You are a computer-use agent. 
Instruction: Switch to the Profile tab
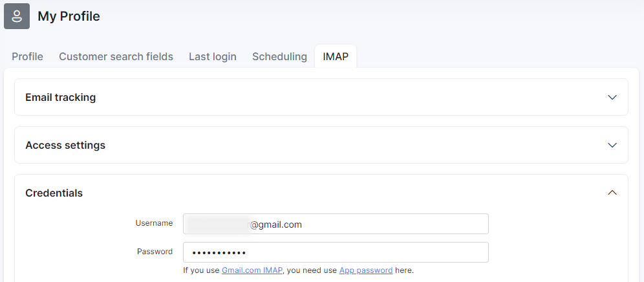click(x=28, y=57)
